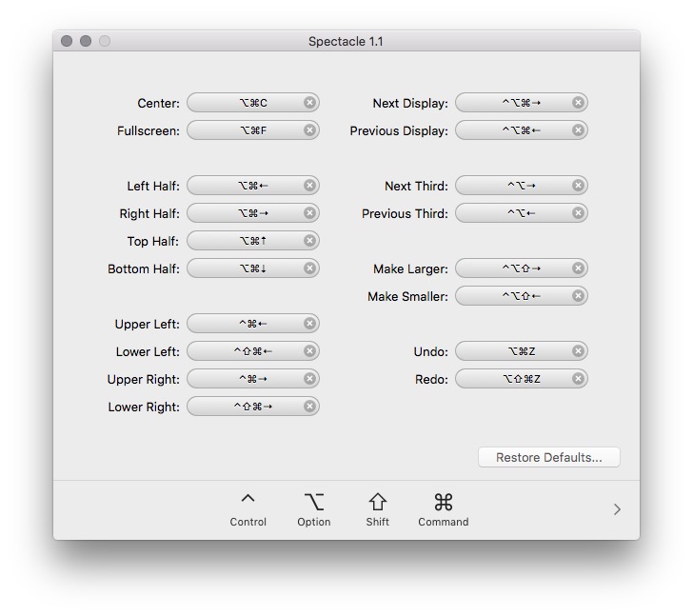Remove the Make Smaller shortcut via X
693x616 pixels.
tap(578, 296)
